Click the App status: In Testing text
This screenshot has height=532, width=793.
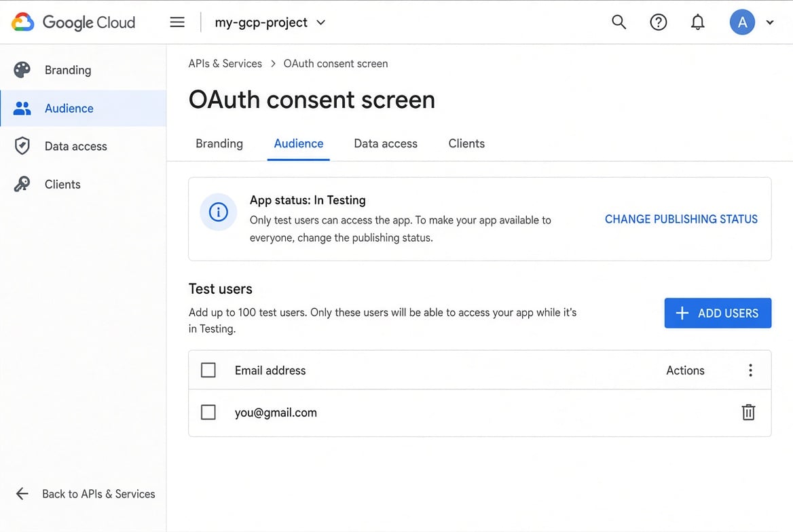[308, 200]
